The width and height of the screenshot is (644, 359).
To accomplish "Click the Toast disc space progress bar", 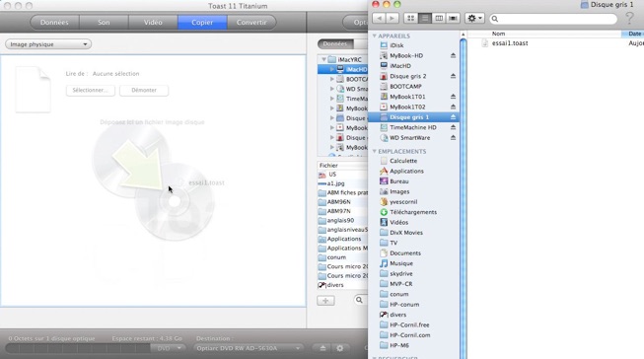I will (x=78, y=349).
